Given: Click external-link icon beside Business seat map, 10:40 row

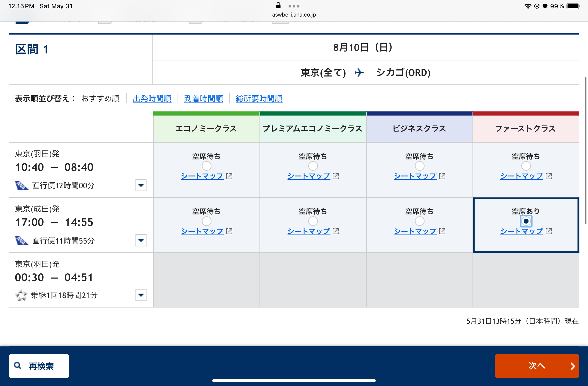Looking at the screenshot, I should pos(442,176).
